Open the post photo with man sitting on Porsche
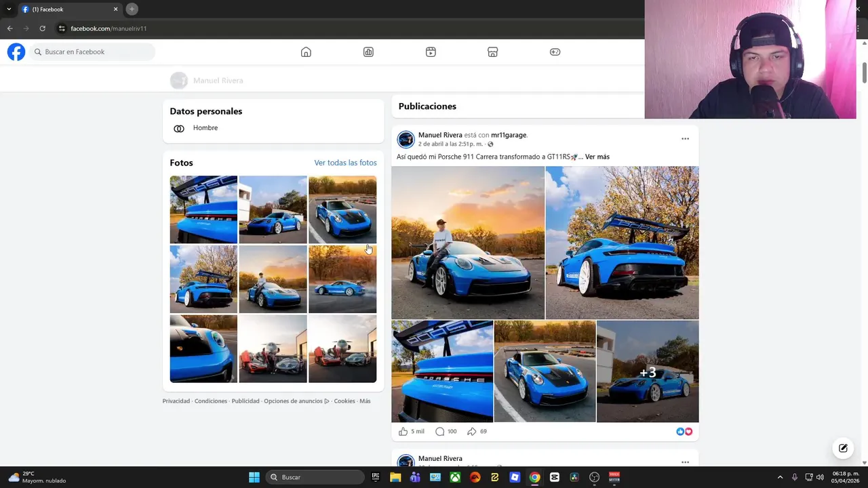868x488 pixels. point(468,243)
